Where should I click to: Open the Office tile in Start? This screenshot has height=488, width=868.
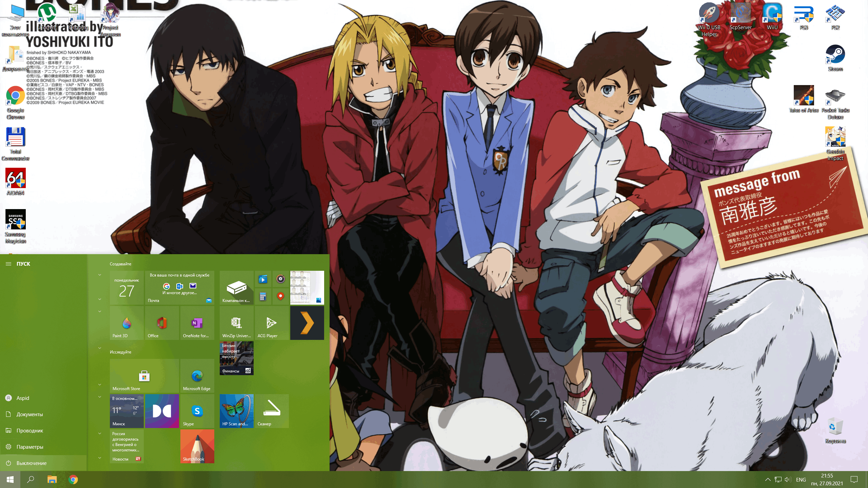coord(162,323)
